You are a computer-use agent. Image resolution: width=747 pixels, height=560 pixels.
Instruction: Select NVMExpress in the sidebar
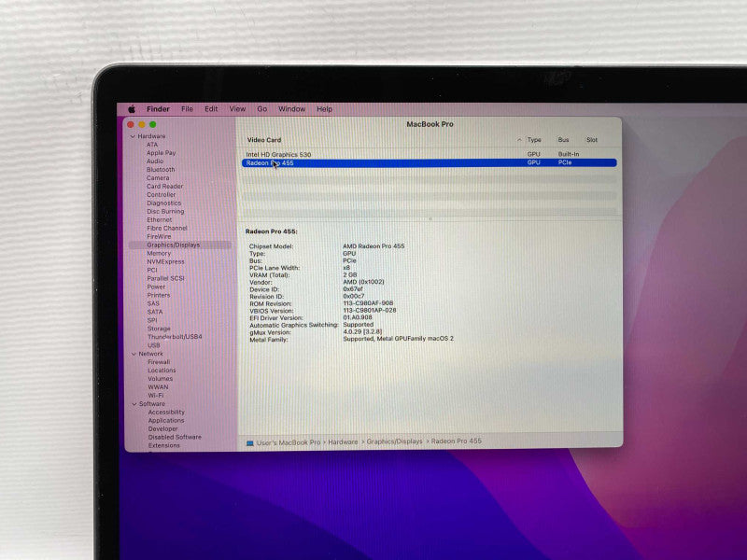pos(165,261)
